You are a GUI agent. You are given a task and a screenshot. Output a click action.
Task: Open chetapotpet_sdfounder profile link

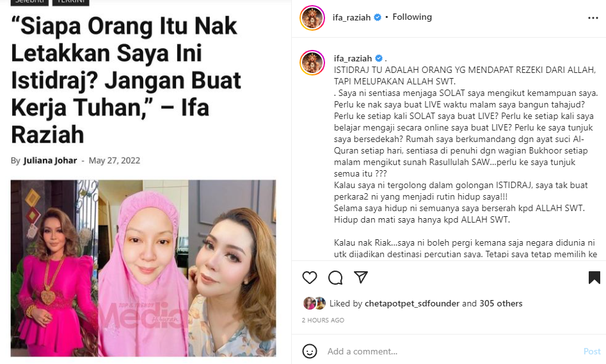click(412, 304)
